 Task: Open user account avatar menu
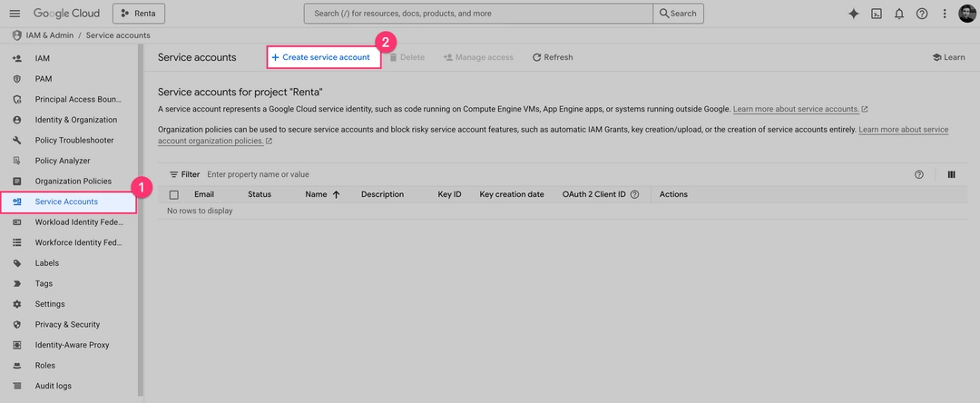(x=967, y=14)
